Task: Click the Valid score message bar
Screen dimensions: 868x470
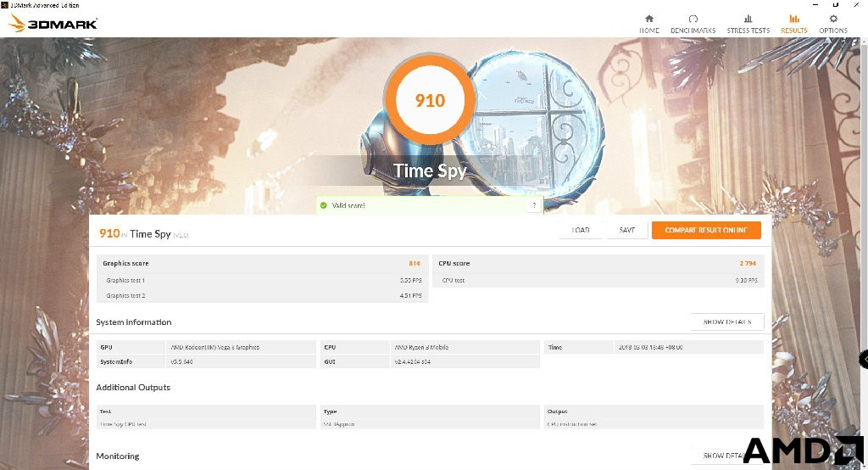Action: point(430,205)
